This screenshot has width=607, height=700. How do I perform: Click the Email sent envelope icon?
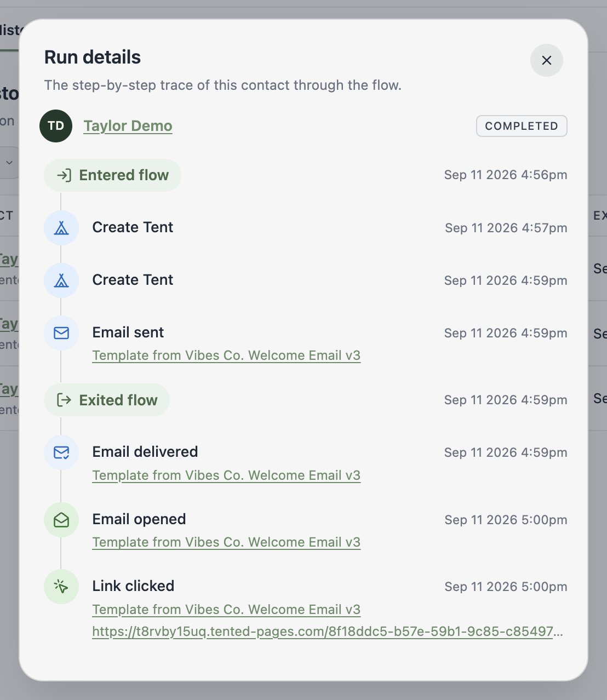[61, 332]
